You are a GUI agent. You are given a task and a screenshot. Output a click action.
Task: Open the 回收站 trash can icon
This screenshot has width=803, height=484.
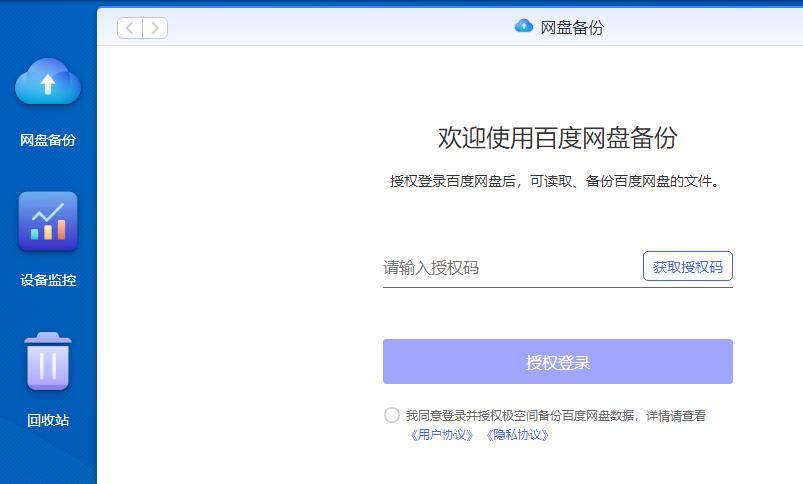48,361
